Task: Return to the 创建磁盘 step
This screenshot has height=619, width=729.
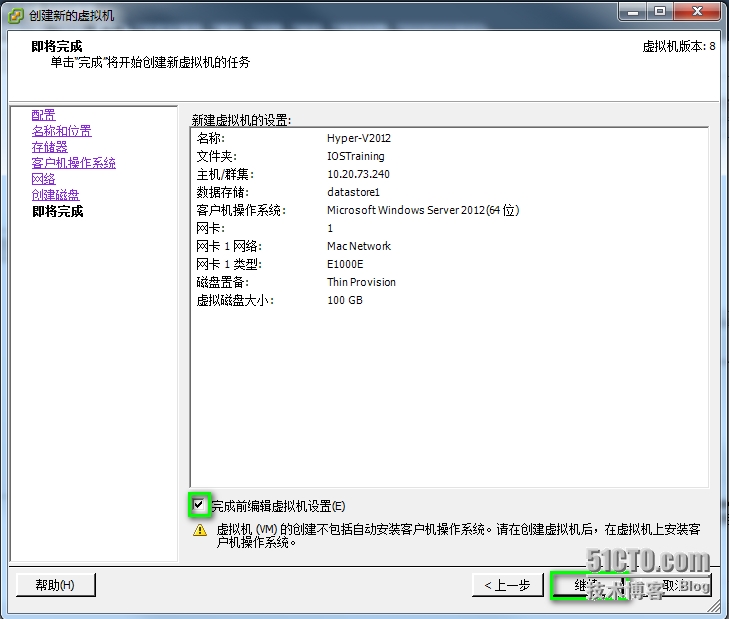Action: click(55, 195)
